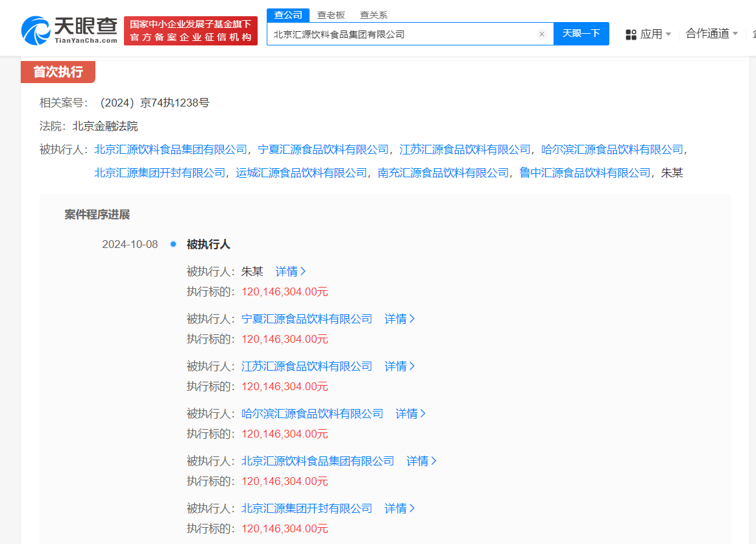Viewport: 756px width, 544px height.
Task: Open 北京汇源饮料食品集团有限公司 in progress list
Action: coord(318,460)
